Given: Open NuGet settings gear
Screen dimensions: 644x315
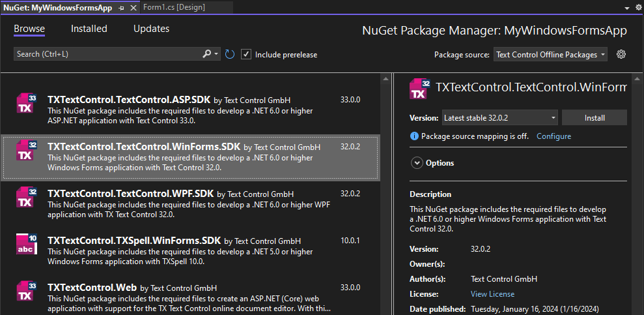Looking at the screenshot, I should 621,54.
